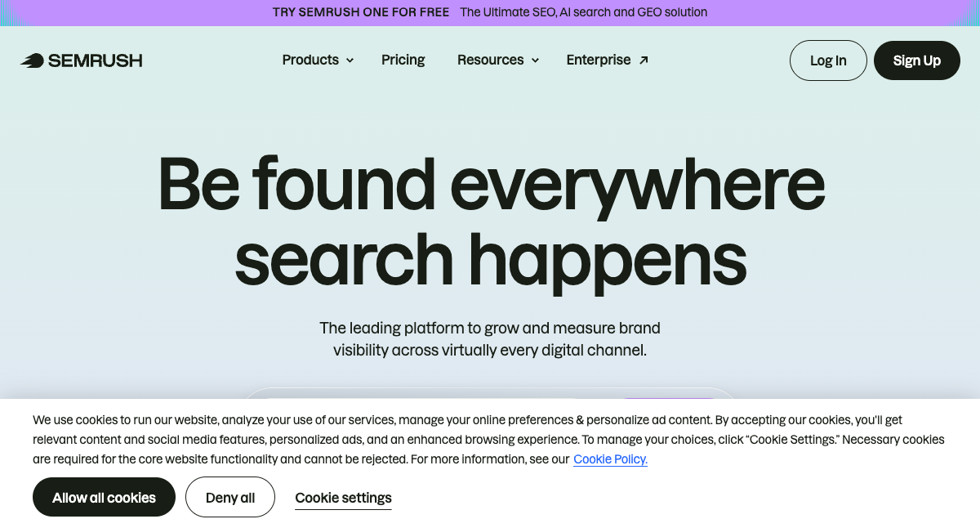Click the Semrush logo
This screenshot has width=980, height=528.
[x=81, y=60]
